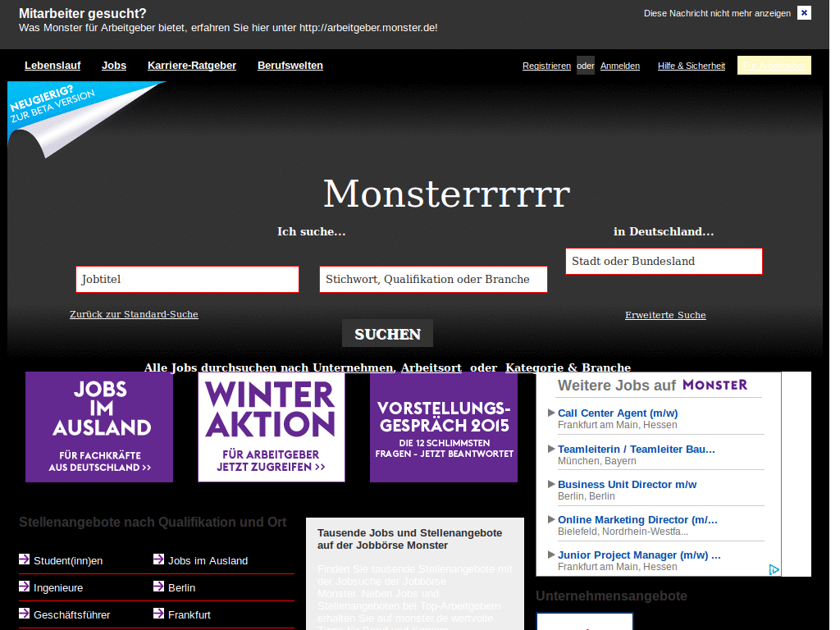Click München, Bayern location text
The image size is (840, 630).
[597, 461]
